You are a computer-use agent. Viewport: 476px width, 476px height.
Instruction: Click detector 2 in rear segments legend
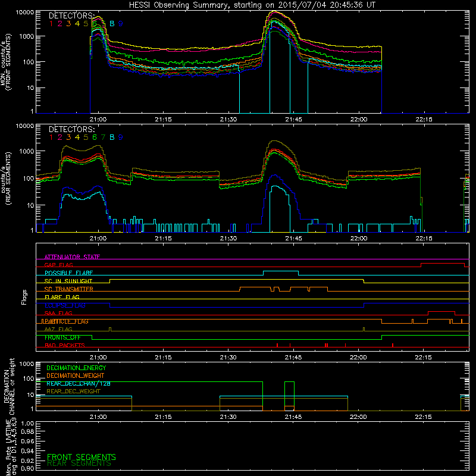point(60,137)
